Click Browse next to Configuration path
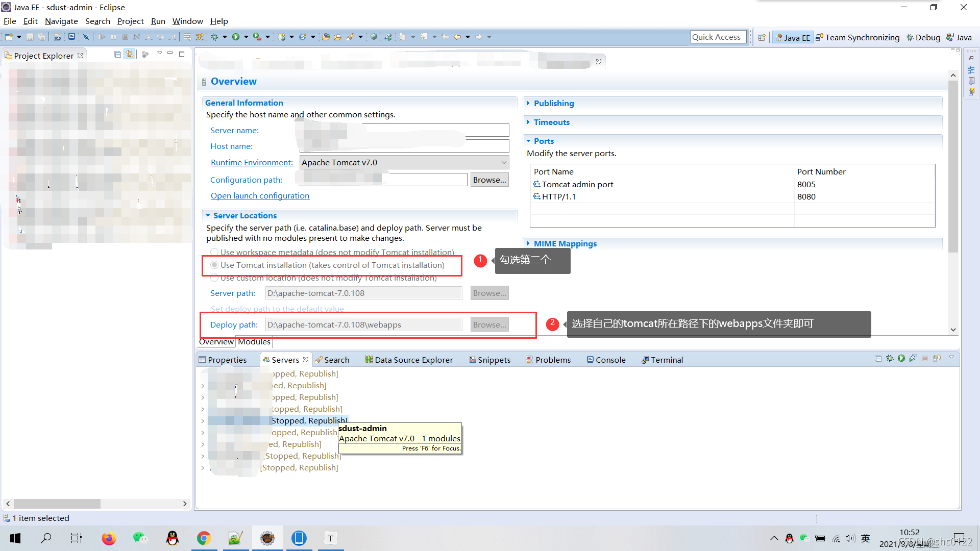The image size is (980, 551). pos(489,180)
